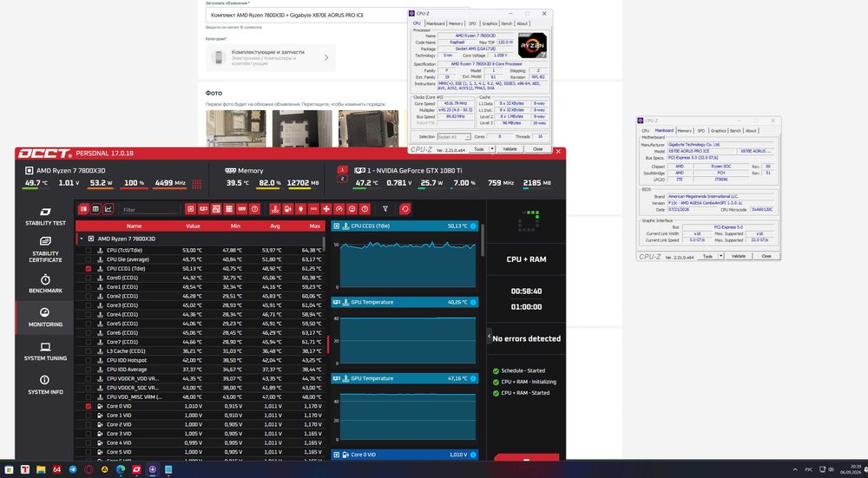Image resolution: width=868 pixels, height=478 pixels.
Task: Click Close button in the CPU-Z CPU window
Action: [x=537, y=149]
